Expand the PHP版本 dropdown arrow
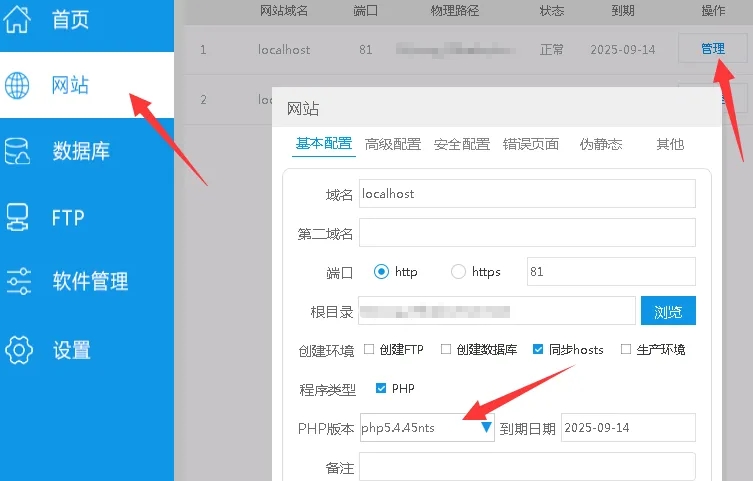The height and width of the screenshot is (481, 753). [x=486, y=428]
